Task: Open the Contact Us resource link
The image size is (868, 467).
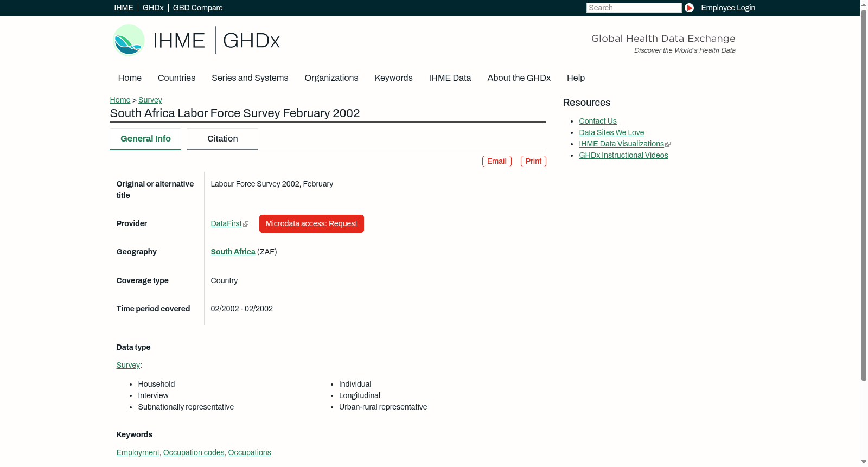Action: click(598, 121)
